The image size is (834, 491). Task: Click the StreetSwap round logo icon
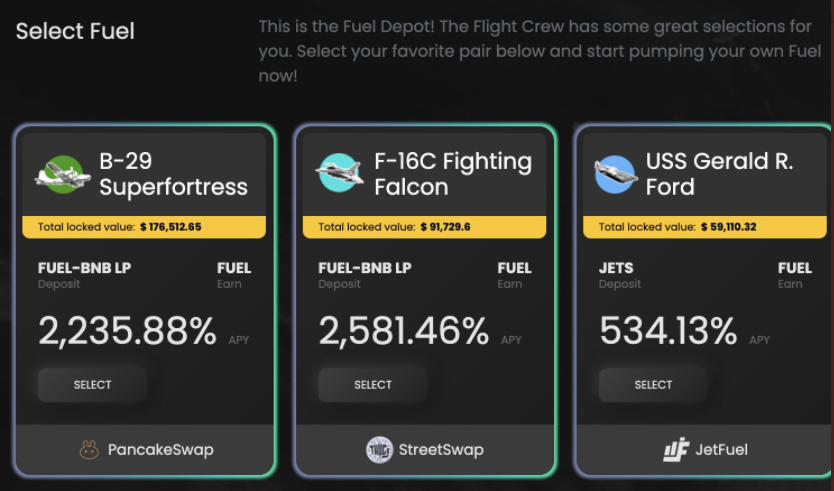point(379,450)
